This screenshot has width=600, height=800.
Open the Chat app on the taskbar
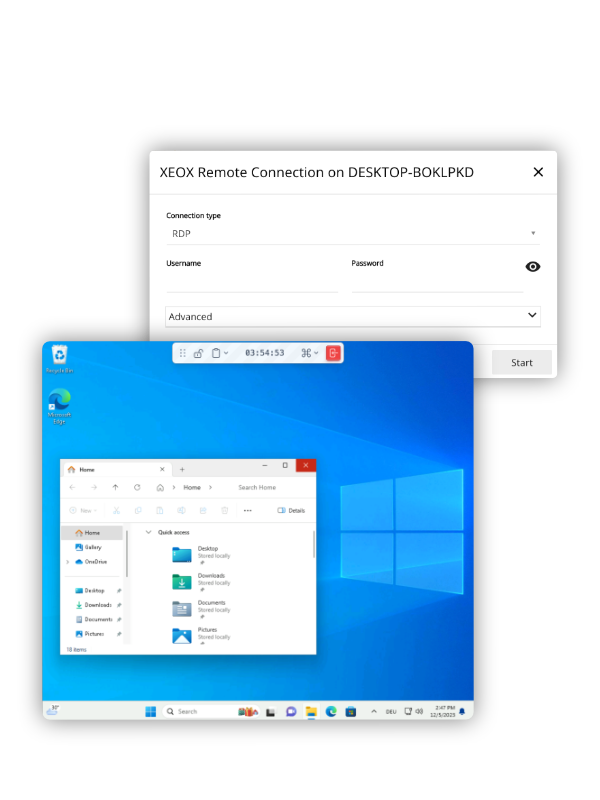click(x=291, y=712)
